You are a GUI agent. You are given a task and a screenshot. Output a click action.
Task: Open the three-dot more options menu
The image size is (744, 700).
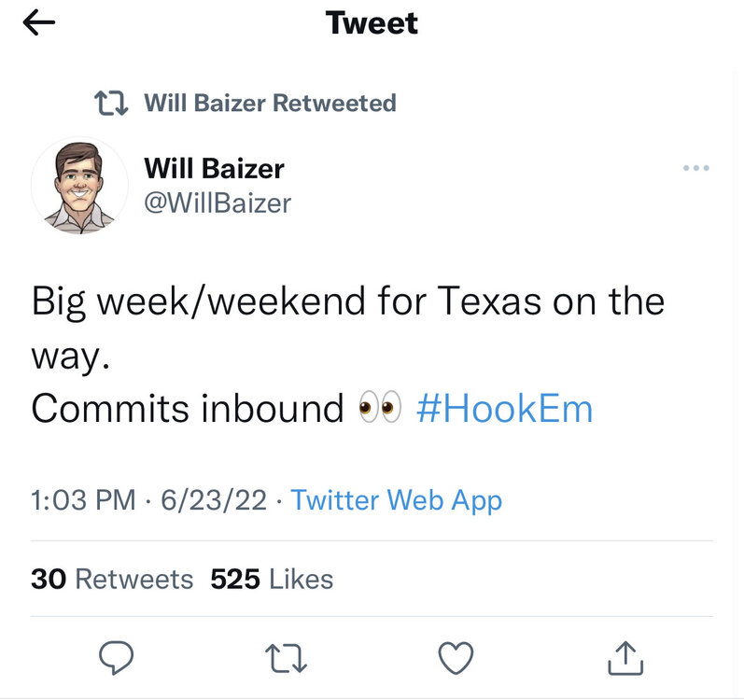click(x=696, y=169)
